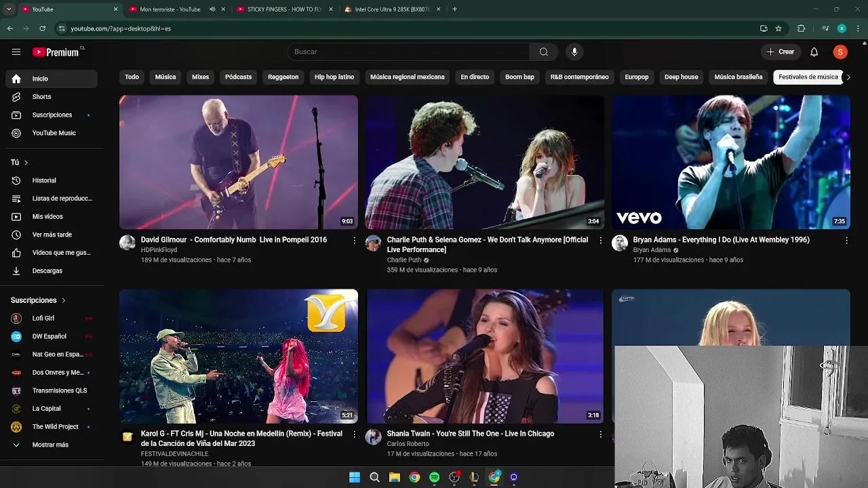Open Spotify from the taskbar
Screen dimensions: 868x488
pos(435,477)
